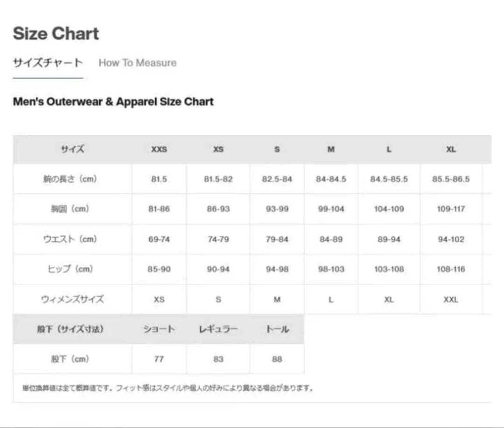Click the ウエスト (cm) row label
Viewport: 504px width, 428px height.
(70, 239)
